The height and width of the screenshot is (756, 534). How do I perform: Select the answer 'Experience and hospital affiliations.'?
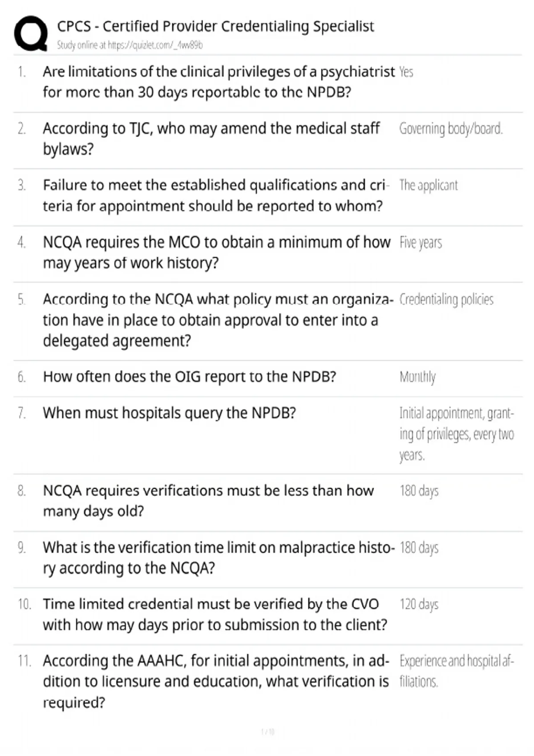[457, 671]
